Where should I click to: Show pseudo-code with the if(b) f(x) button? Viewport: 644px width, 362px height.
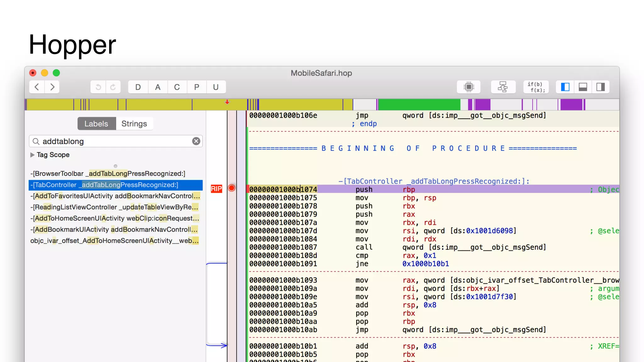pyautogui.click(x=536, y=87)
